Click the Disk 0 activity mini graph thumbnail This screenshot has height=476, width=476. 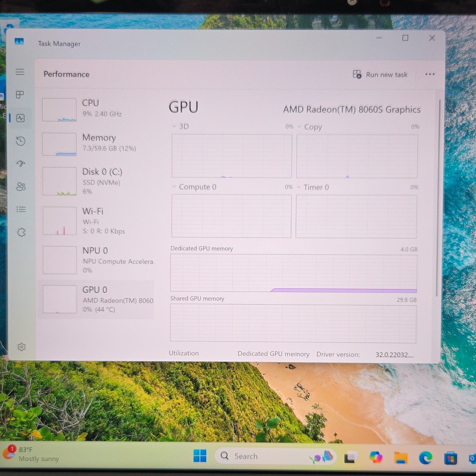[60, 181]
